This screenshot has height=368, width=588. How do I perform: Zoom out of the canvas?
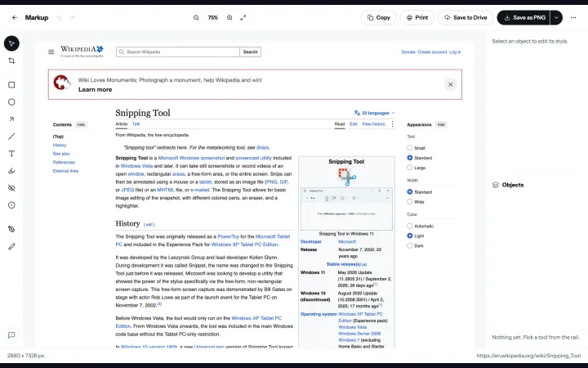[196, 18]
